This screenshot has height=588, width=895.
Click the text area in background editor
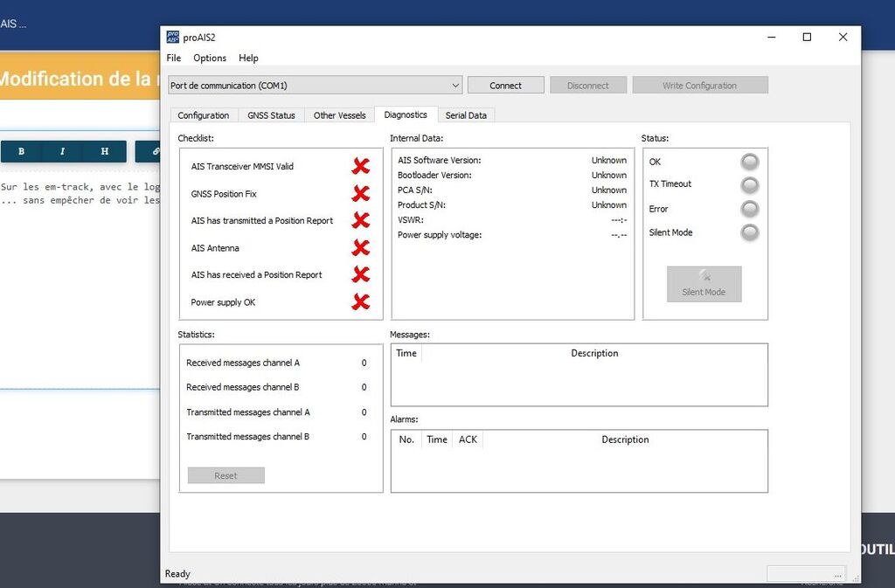coord(80,280)
